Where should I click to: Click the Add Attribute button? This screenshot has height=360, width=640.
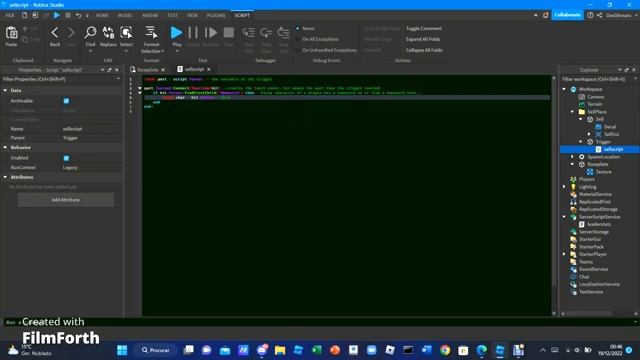point(66,200)
